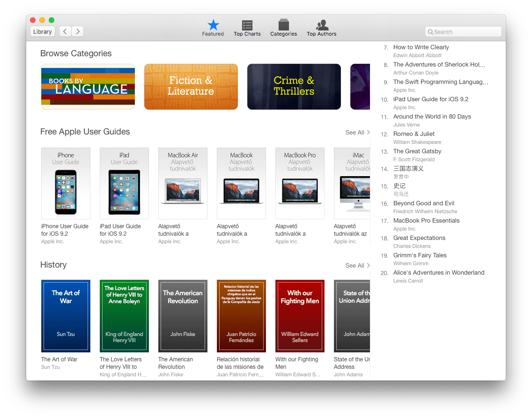Screen dimensions: 532x418
Task: Open the Fiction & Literature banner
Action: 191,86
